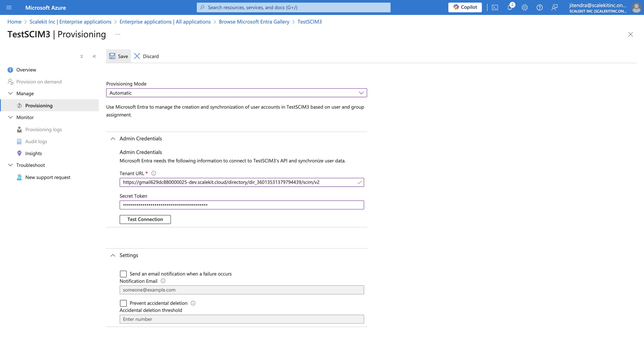Collapse the Monitor menu group
Image resolution: width=644 pixels, height=358 pixels.
click(x=10, y=117)
